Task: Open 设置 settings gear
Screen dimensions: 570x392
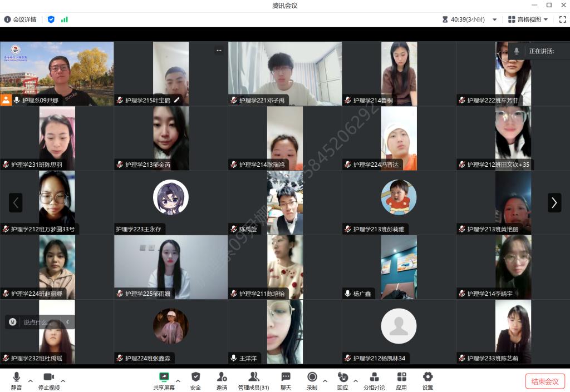Action: pyautogui.click(x=427, y=377)
